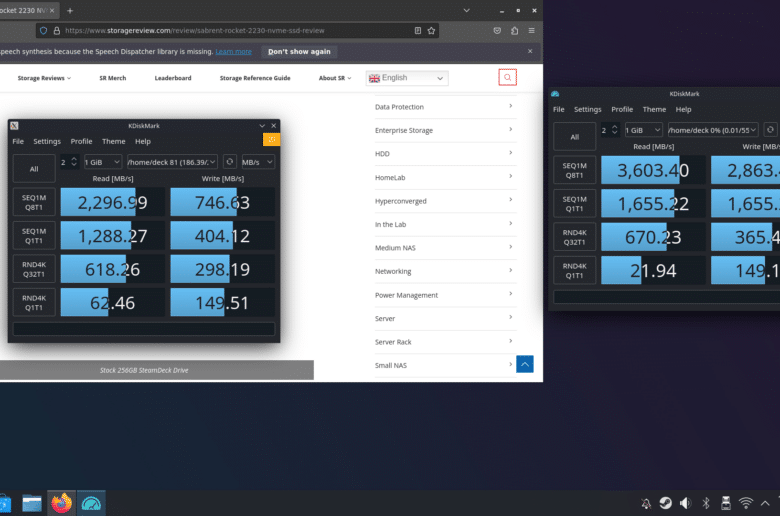Open the site padlock information icon

57,30
